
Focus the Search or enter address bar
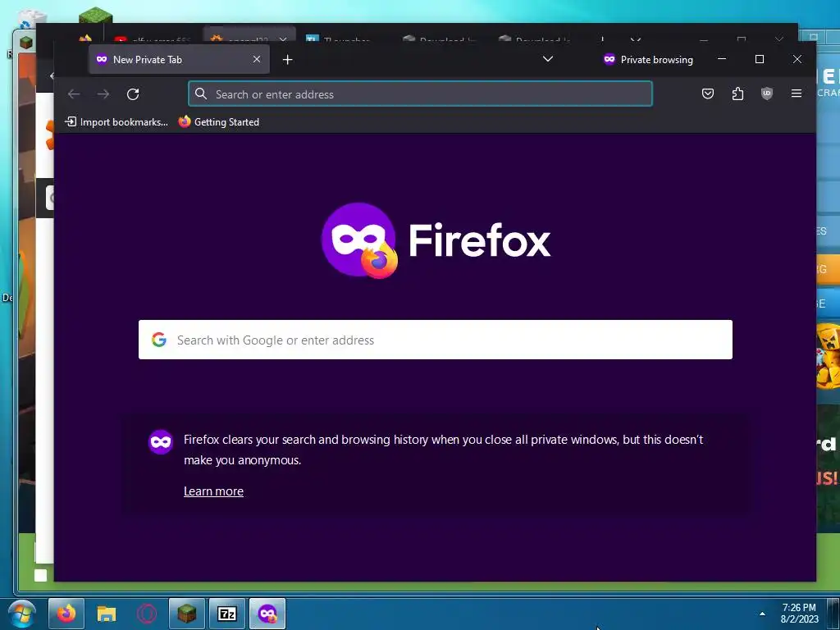[x=421, y=94]
